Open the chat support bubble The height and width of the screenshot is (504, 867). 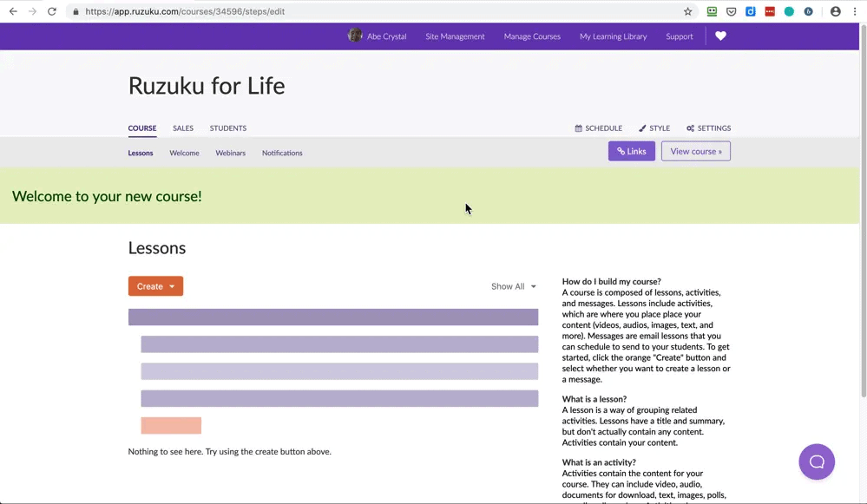click(817, 461)
